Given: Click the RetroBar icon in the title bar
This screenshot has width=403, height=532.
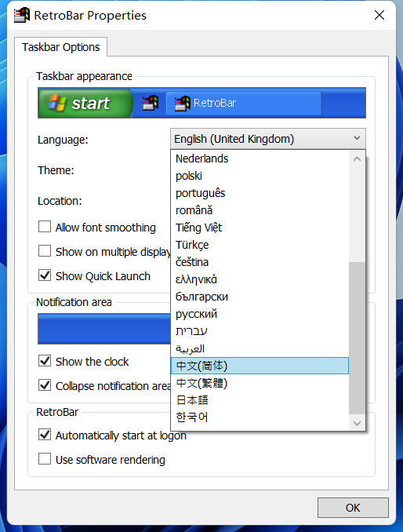Looking at the screenshot, I should point(22,15).
